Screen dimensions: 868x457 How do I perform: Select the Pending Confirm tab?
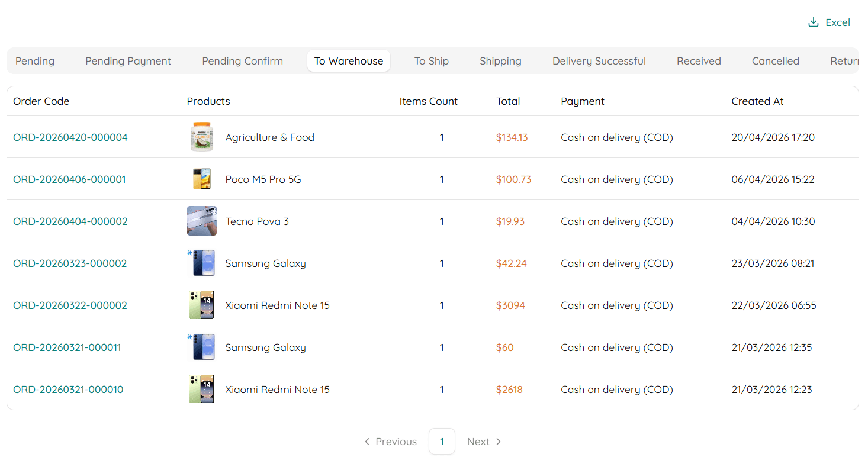click(242, 61)
